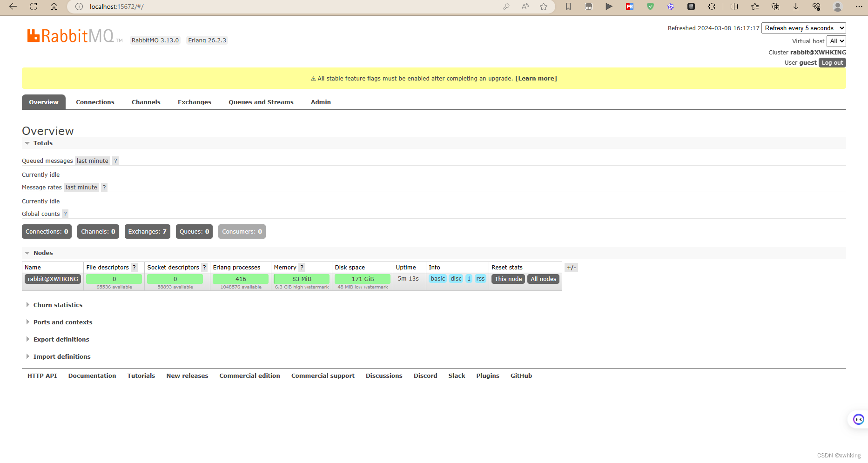868x463 pixels.
Task: Click the read aloud icon in address bar
Action: point(525,7)
